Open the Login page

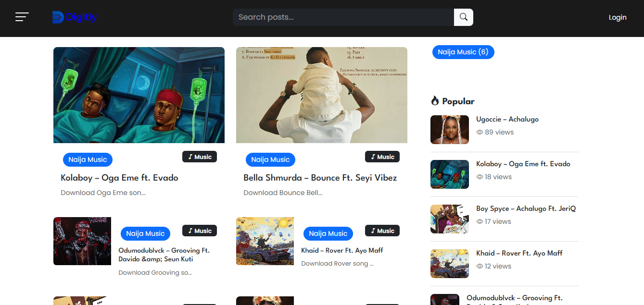(x=617, y=17)
